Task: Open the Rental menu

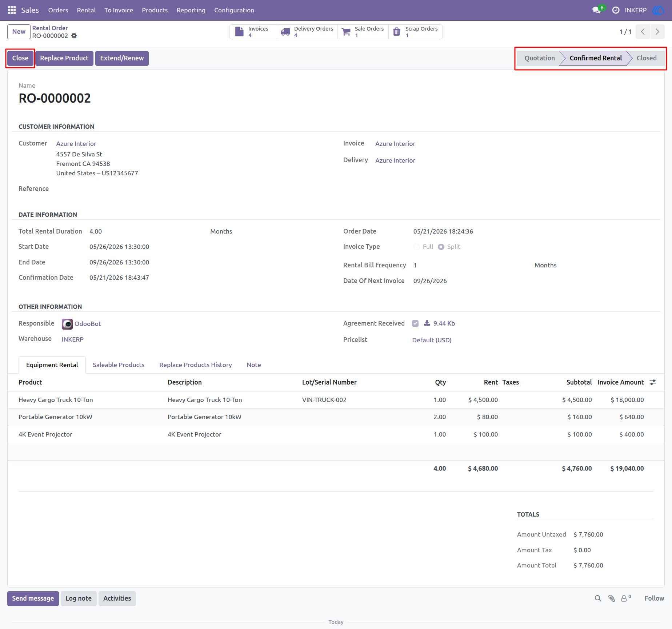Action: click(86, 10)
